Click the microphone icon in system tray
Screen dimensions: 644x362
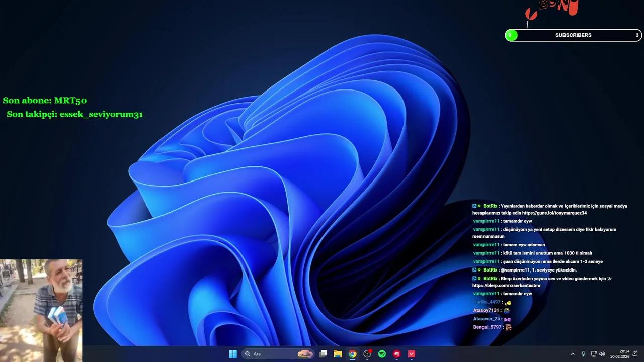click(x=583, y=354)
